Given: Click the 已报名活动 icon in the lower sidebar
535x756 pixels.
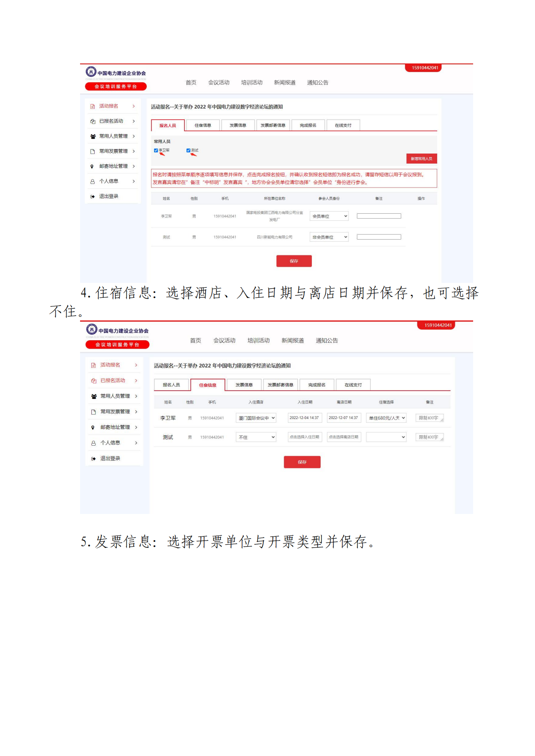Looking at the screenshot, I should pyautogui.click(x=93, y=381).
